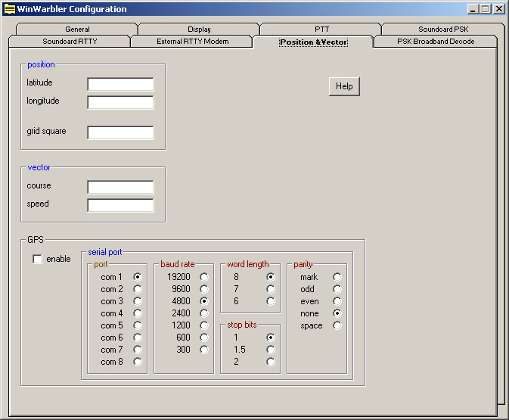Enable the GPS checkbox
The width and height of the screenshot is (509, 420).
click(38, 260)
